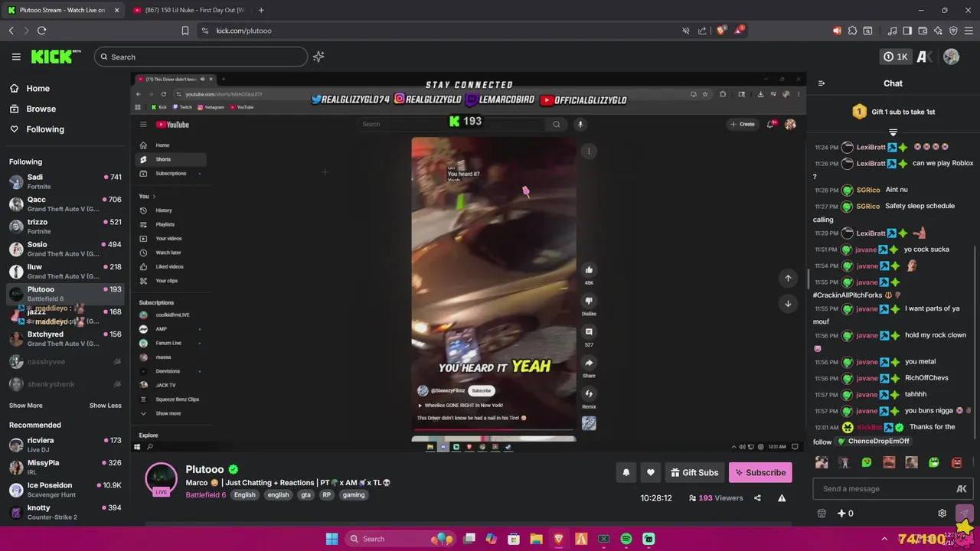Open Spotify from the taskbar
This screenshot has height=551, width=980.
pos(626,539)
